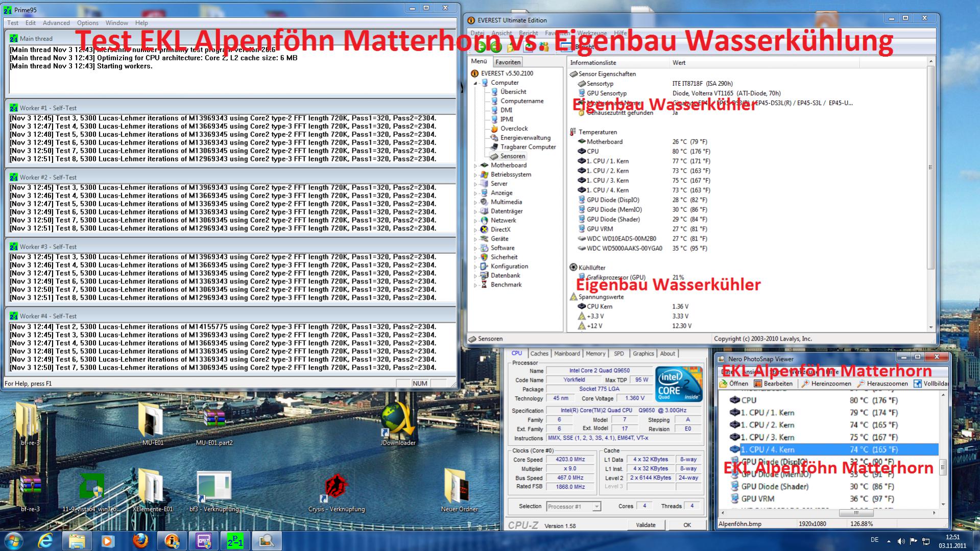
Task: Expand the Server node in EVEREST tree
Action: pyautogui.click(x=475, y=184)
